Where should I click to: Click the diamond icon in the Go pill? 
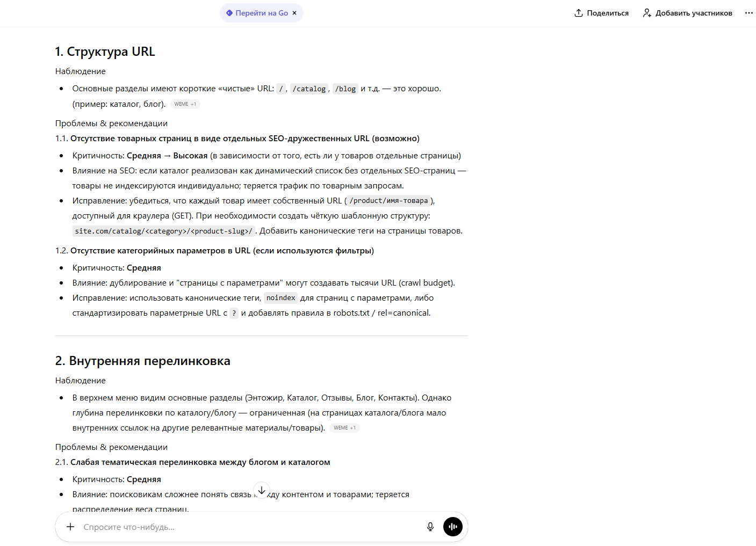229,13
